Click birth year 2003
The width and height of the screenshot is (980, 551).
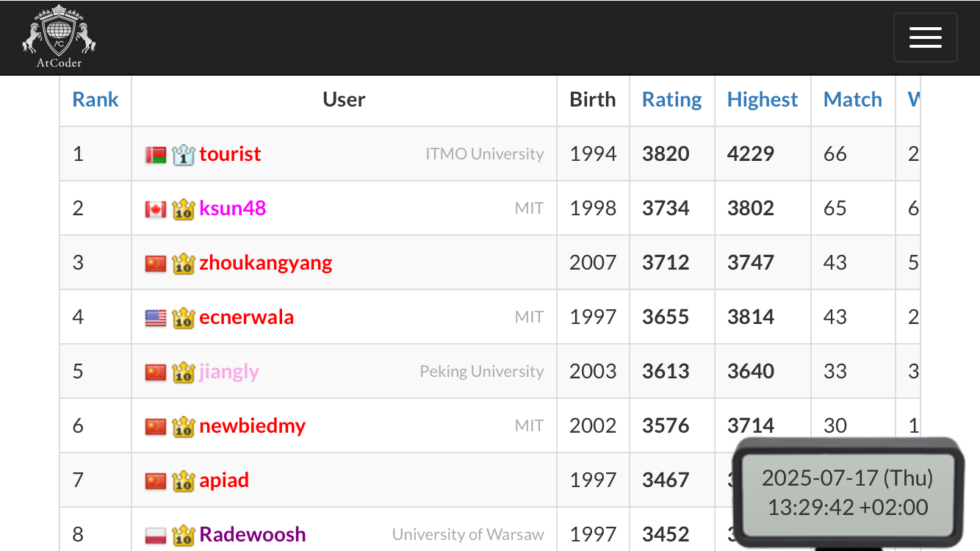[593, 372]
